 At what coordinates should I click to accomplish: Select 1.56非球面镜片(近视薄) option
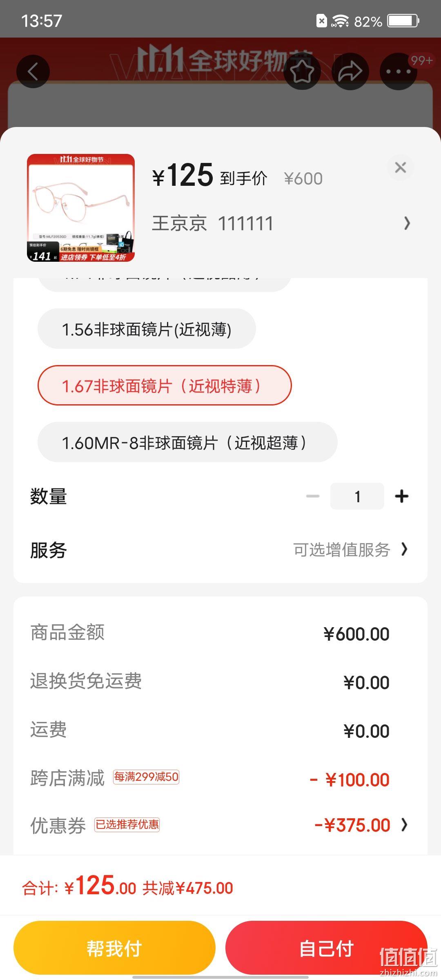tap(147, 329)
